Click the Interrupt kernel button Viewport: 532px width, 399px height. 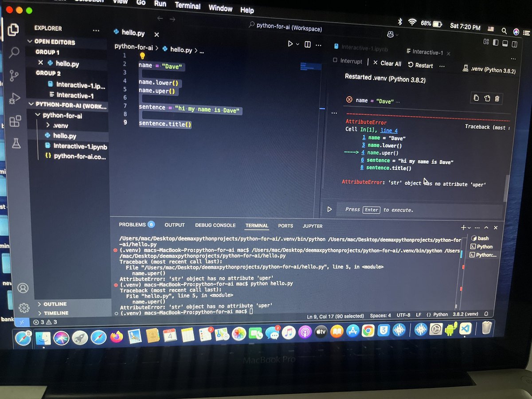pyautogui.click(x=347, y=61)
